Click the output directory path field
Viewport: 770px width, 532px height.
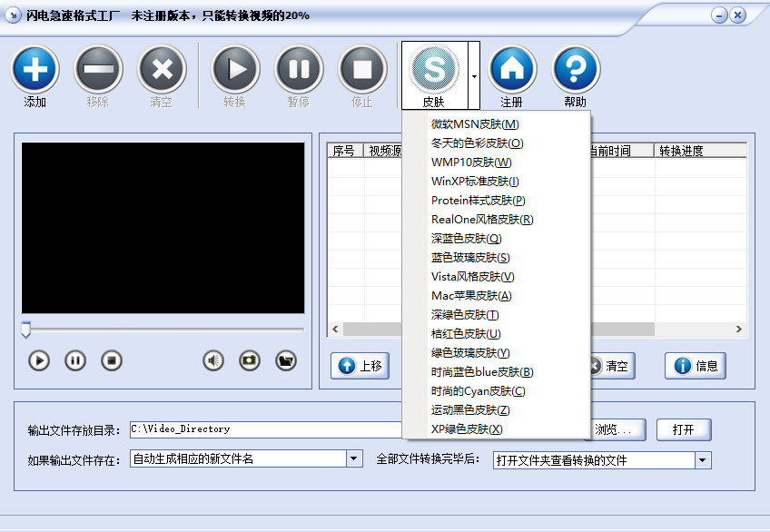pos(266,429)
